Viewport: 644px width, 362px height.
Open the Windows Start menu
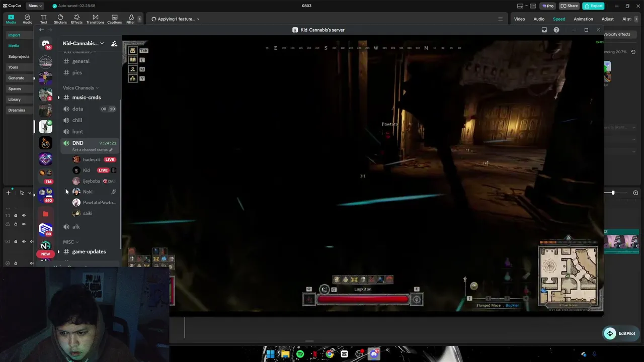pyautogui.click(x=270, y=354)
